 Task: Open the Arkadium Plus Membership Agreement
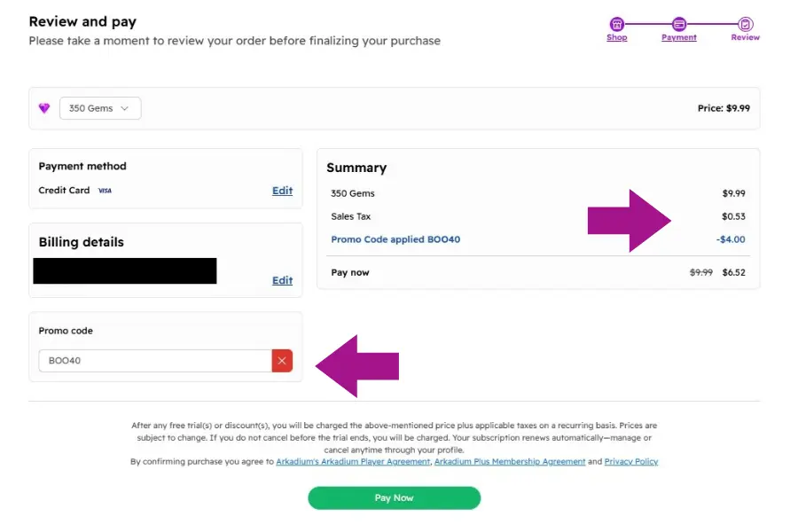(510, 461)
